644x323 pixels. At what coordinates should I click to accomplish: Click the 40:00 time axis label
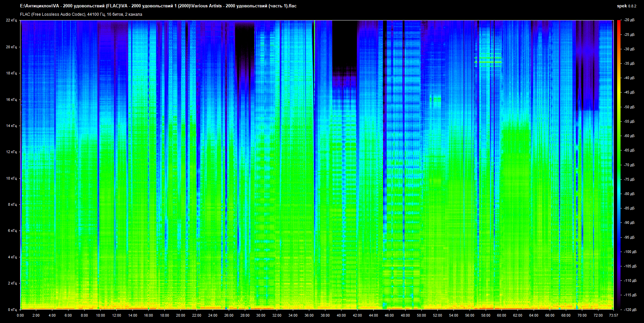pos(341,315)
